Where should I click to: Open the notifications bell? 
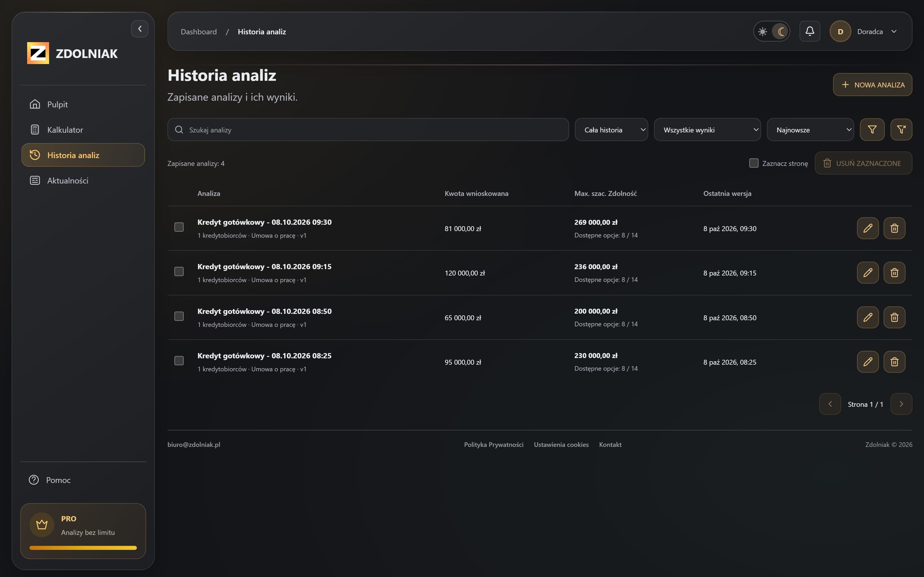809,31
